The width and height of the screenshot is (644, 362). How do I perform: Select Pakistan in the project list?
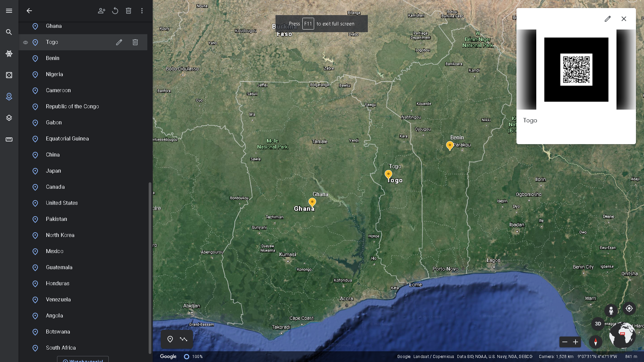click(83, 219)
